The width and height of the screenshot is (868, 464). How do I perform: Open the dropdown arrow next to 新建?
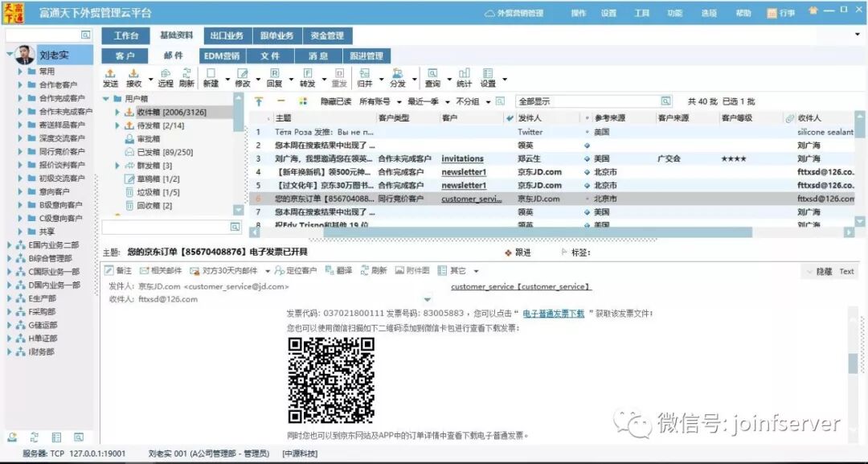[x=227, y=79]
